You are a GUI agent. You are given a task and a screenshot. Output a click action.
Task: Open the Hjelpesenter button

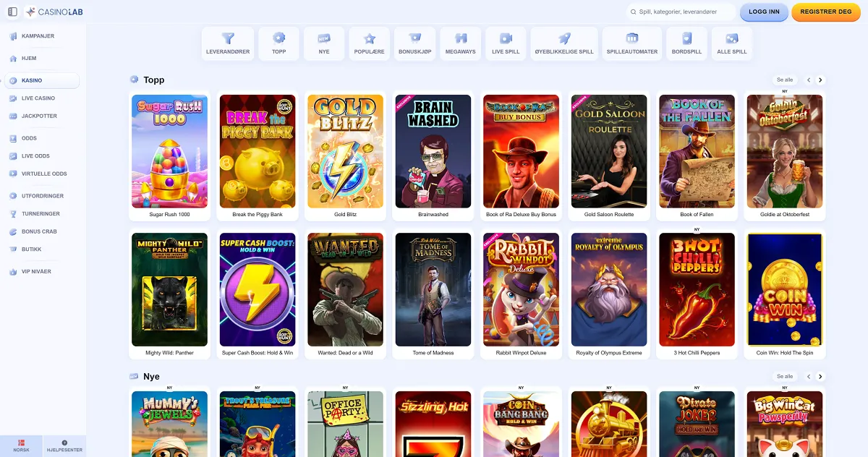point(64,446)
